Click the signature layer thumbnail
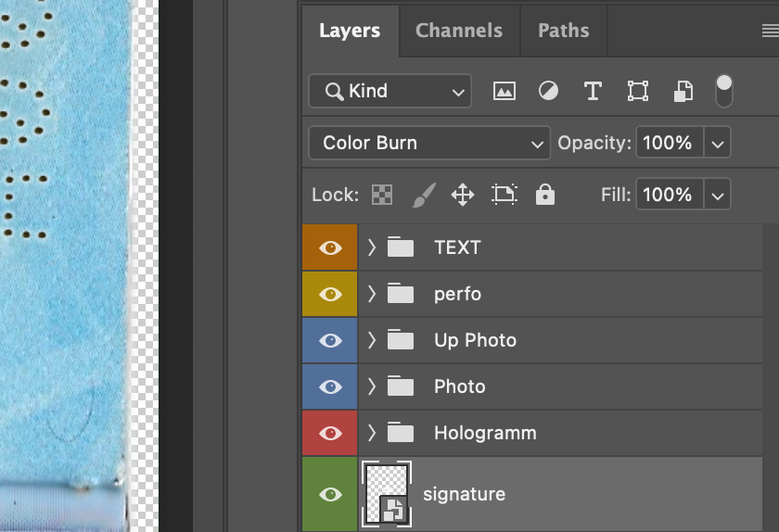Image resolution: width=779 pixels, height=532 pixels. click(386, 493)
